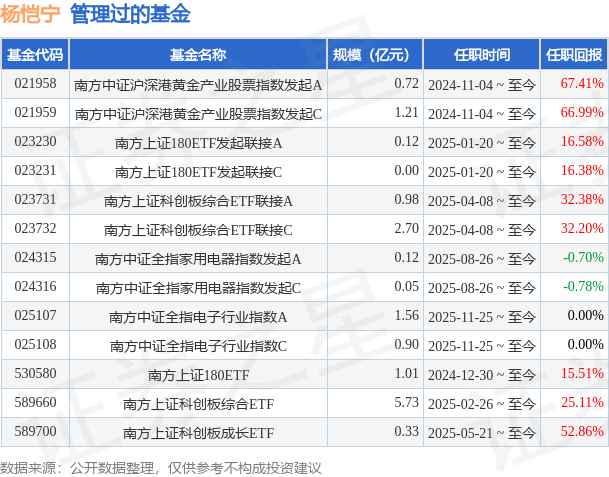Click the manager name 杨恺宁 in title
Image resolution: width=609 pixels, height=477 pixels.
30,15
